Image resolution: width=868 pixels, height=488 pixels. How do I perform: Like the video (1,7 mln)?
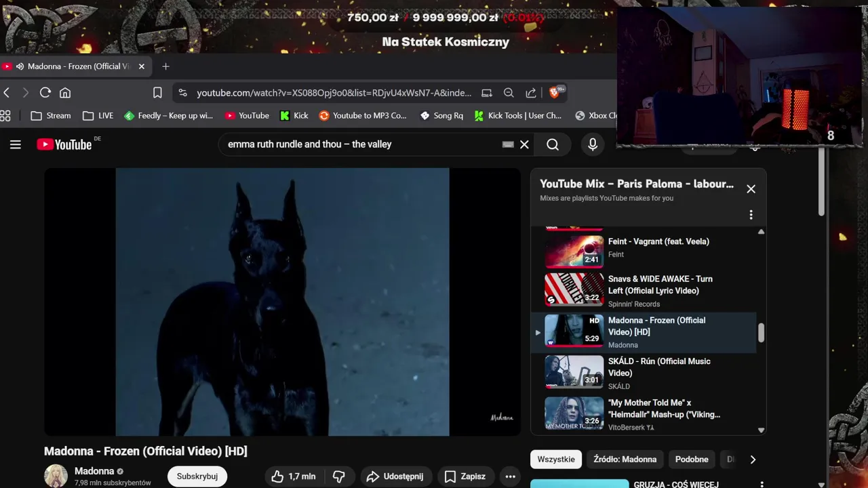[294, 476]
